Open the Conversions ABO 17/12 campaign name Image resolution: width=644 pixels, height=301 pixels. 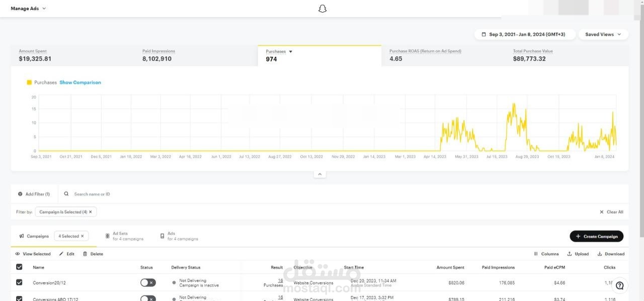[55, 299]
